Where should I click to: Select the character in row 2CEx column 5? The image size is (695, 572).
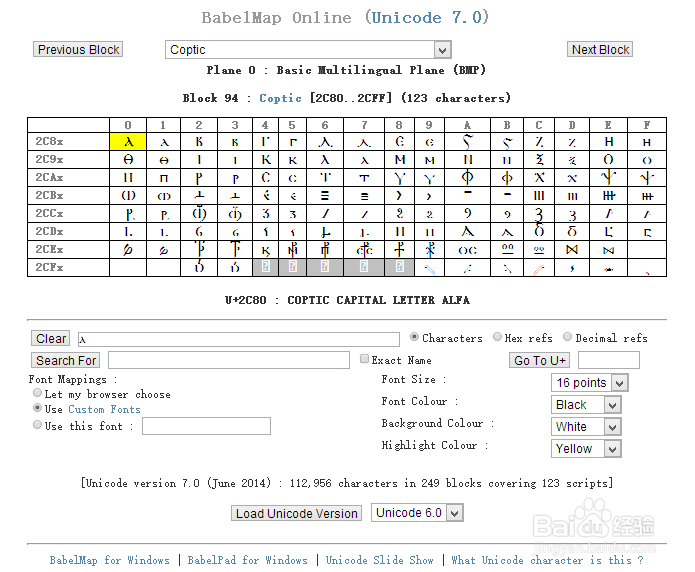pyautogui.click(x=292, y=250)
